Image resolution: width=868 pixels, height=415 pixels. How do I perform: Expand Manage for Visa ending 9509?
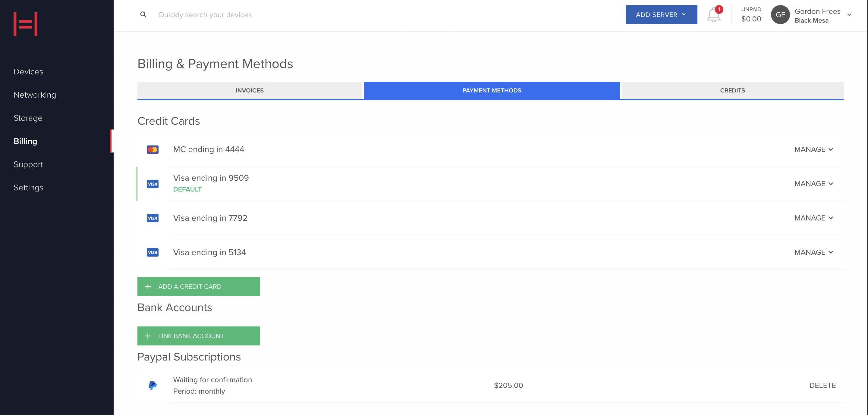813,184
